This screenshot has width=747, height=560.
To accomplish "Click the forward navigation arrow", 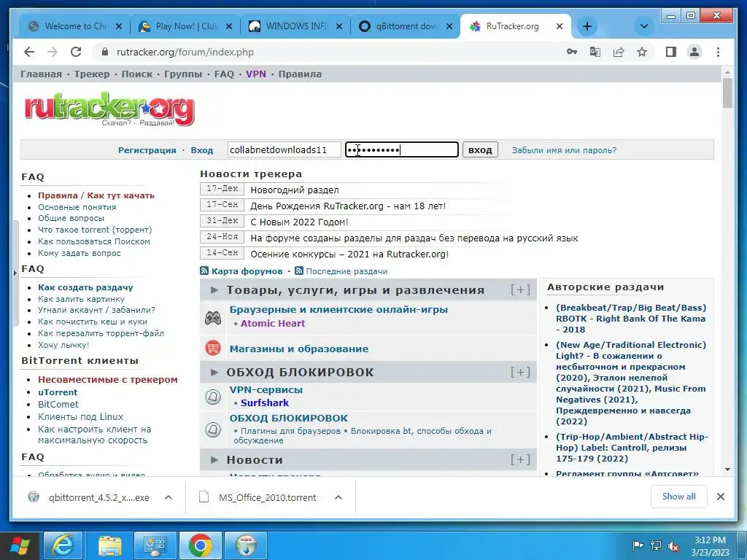I will tap(53, 52).
